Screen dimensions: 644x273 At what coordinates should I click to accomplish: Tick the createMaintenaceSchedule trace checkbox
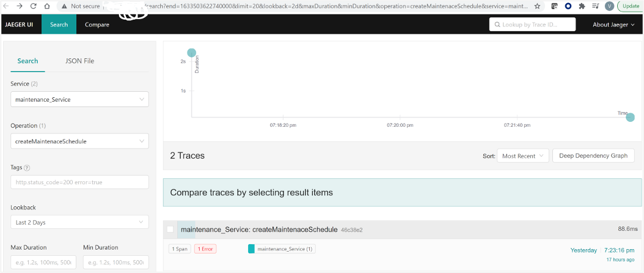click(170, 230)
